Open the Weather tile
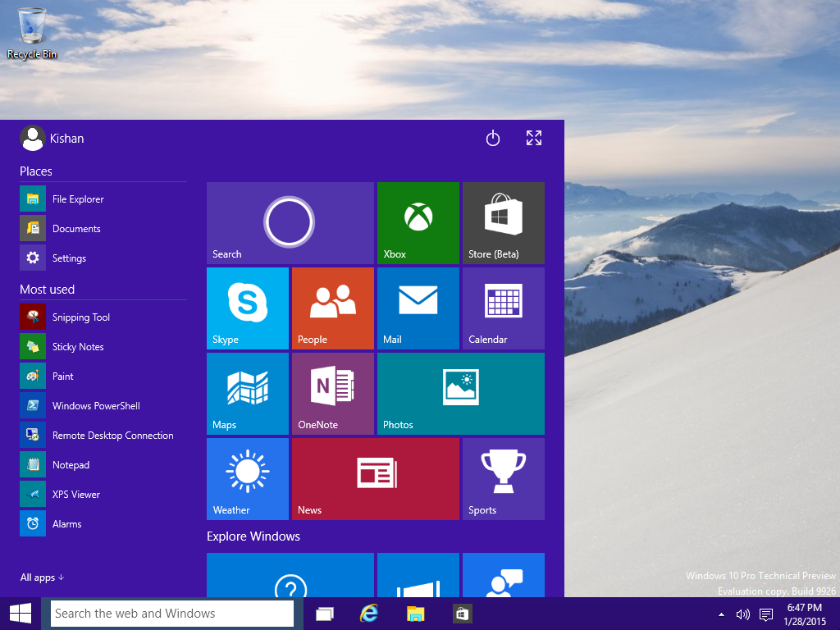This screenshot has width=840, height=630. coord(248,479)
